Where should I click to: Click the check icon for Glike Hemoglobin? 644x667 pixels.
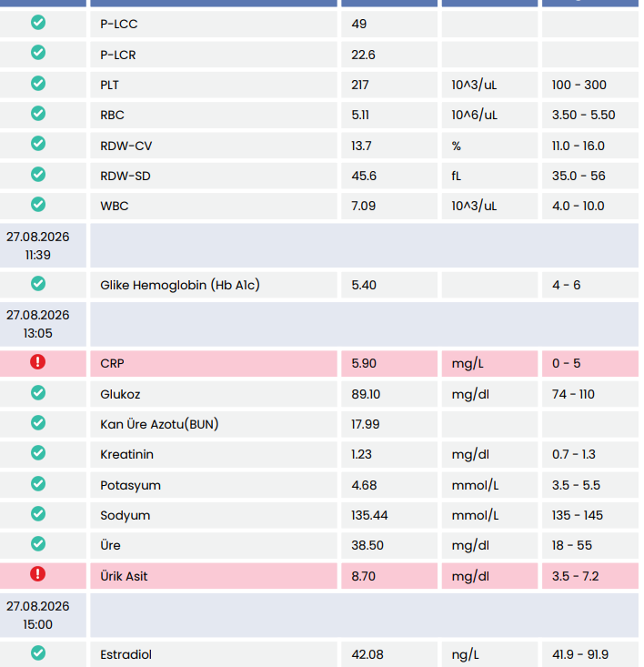pos(38,283)
